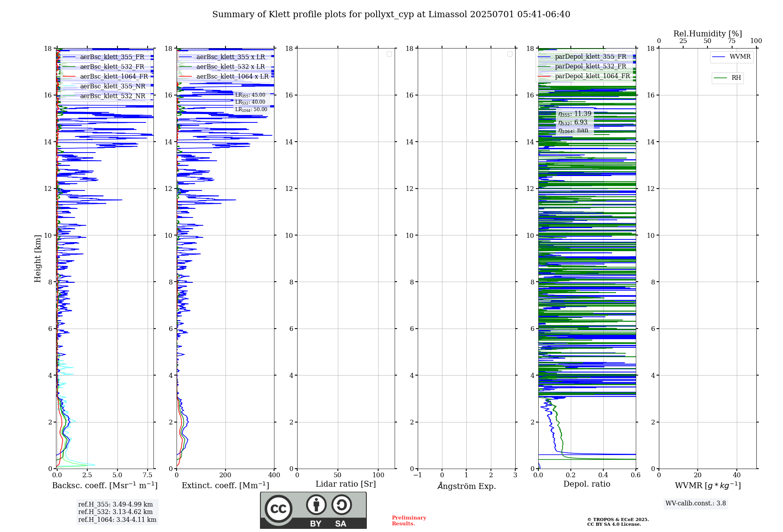Viewport: 783px width, 532px height.
Task: Click the BY attribution person icon
Action: click(x=316, y=505)
